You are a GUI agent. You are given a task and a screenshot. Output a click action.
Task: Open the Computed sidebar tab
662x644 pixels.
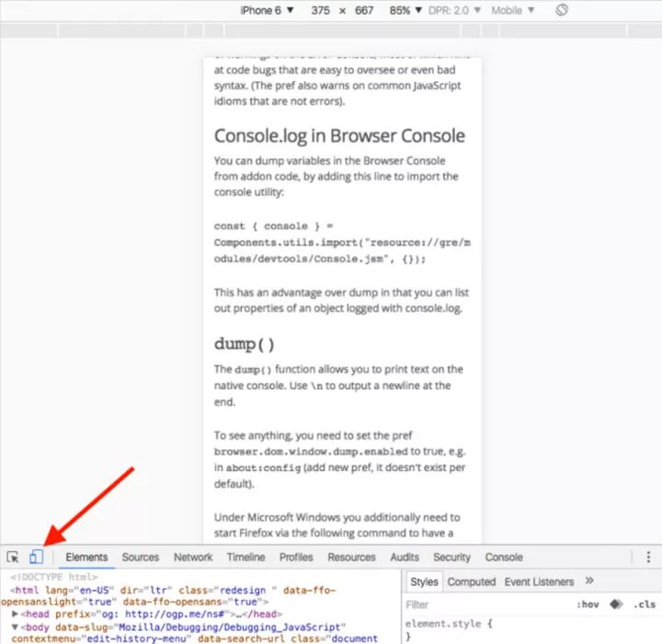tap(472, 581)
